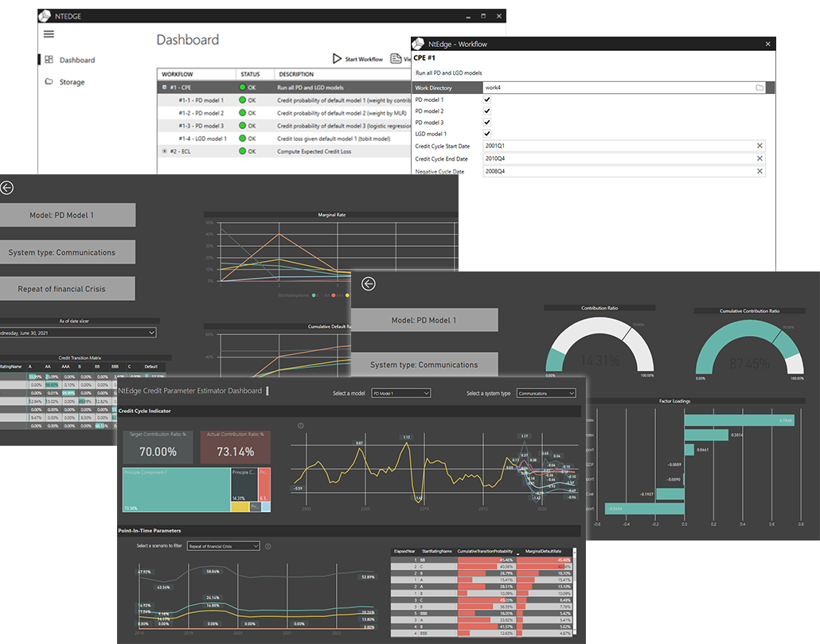
Task: Clear the Negative Cycle Date value
Action: click(759, 171)
